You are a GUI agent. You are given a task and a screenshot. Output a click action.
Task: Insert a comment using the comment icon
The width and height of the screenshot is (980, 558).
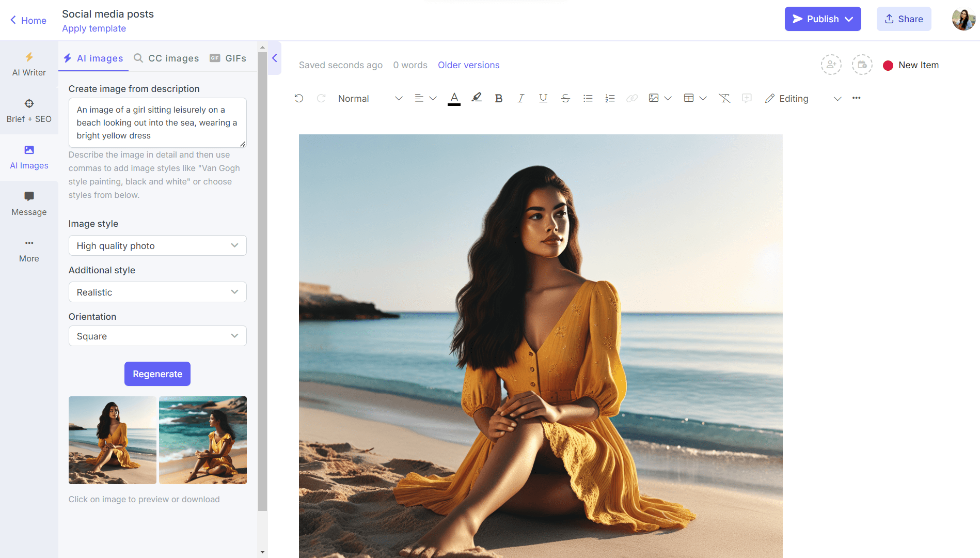[x=747, y=98]
